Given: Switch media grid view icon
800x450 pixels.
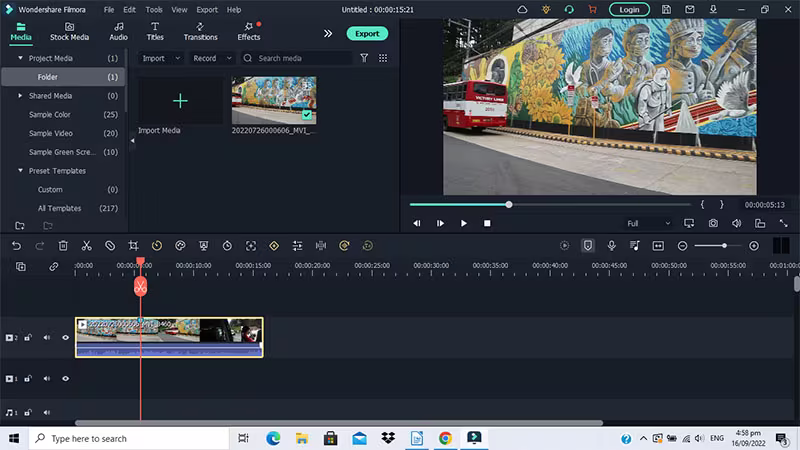Looking at the screenshot, I should click(x=383, y=58).
